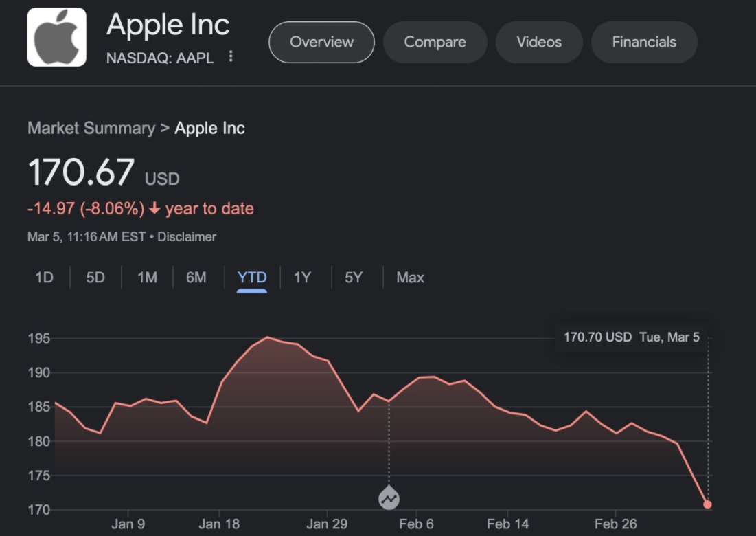Select the YTD time range

click(252, 278)
